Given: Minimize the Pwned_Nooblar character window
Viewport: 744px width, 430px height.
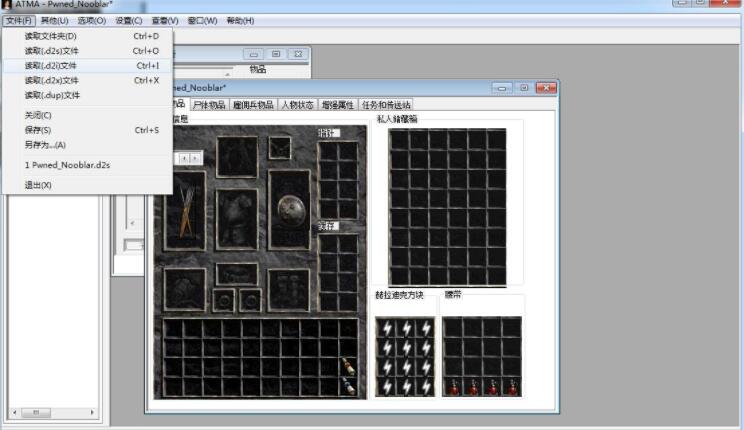Looking at the screenshot, I should click(502, 88).
